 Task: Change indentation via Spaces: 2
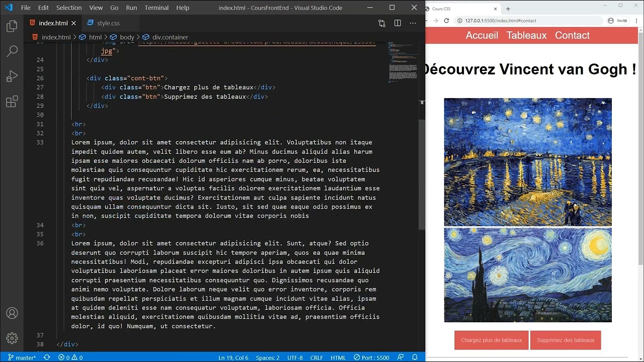(x=268, y=357)
